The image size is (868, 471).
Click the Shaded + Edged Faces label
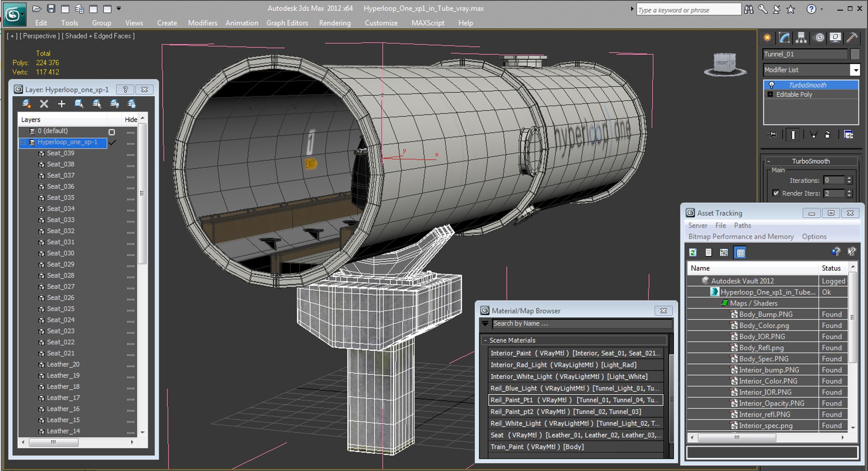[x=98, y=36]
